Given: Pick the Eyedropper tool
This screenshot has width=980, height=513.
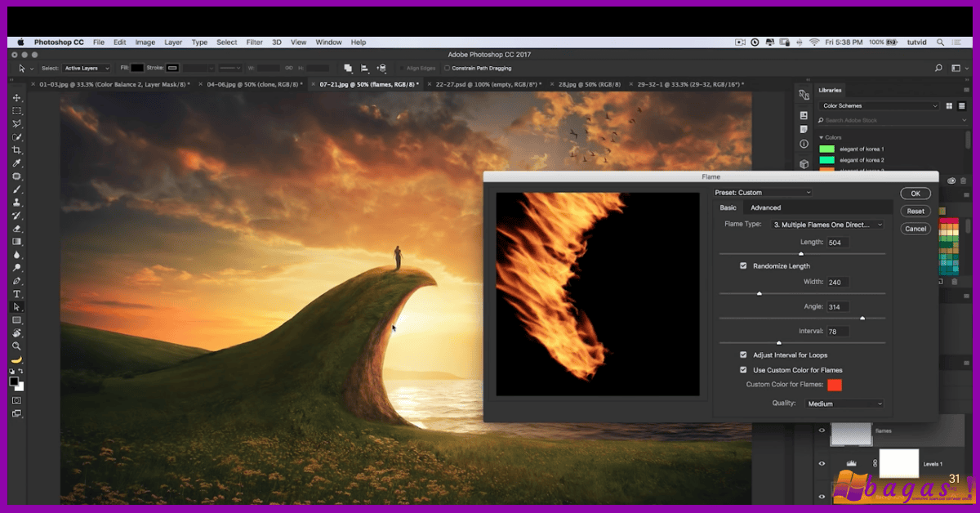Looking at the screenshot, I should click(17, 161).
